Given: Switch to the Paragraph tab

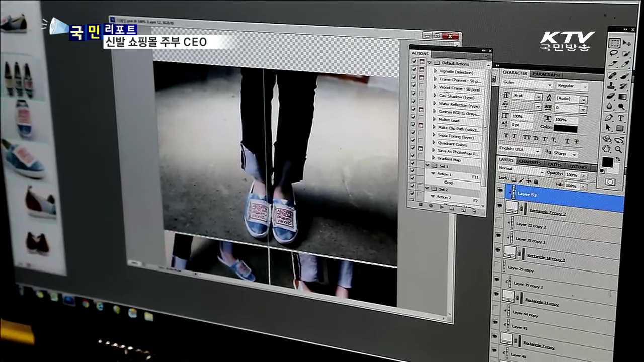Looking at the screenshot, I should (x=545, y=74).
